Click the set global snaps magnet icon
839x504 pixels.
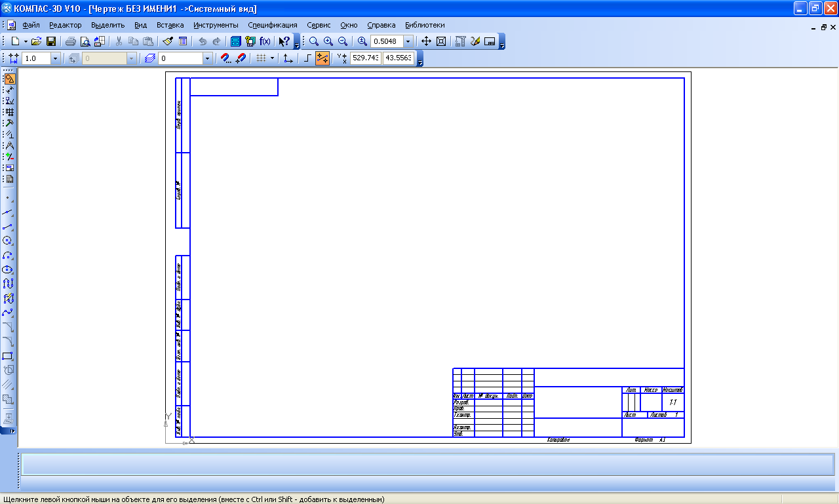point(225,58)
